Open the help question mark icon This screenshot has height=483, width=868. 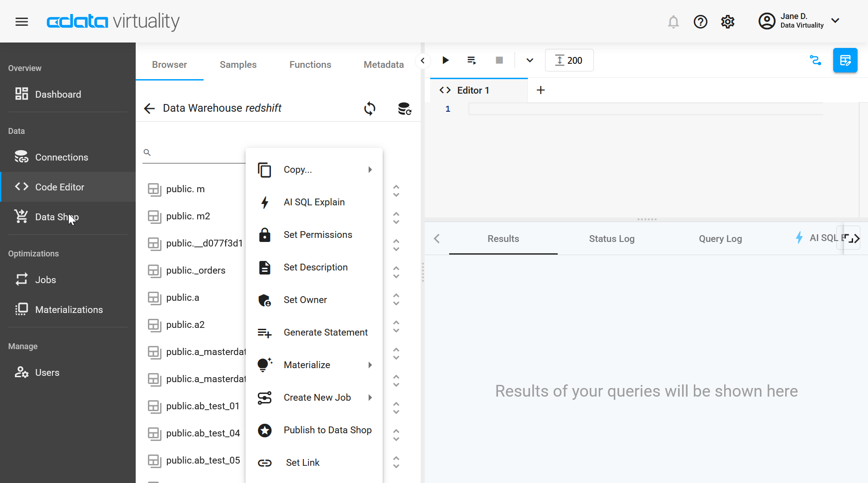coord(700,22)
